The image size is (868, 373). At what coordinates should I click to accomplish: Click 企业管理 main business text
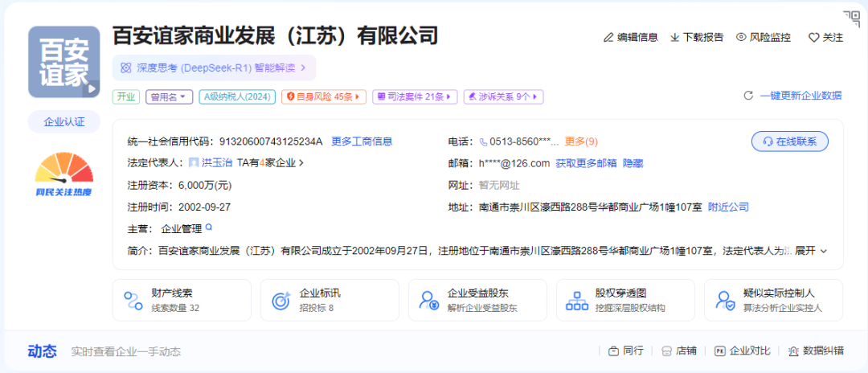(181, 228)
